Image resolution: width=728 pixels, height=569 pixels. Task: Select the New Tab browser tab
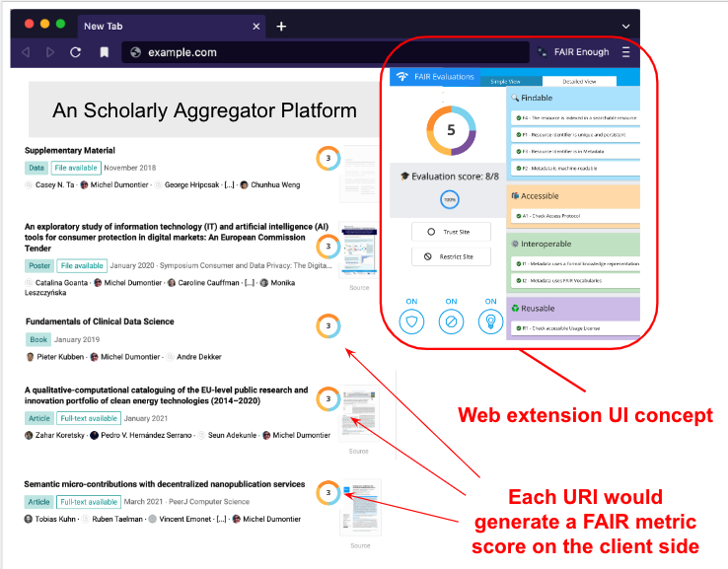click(172, 27)
